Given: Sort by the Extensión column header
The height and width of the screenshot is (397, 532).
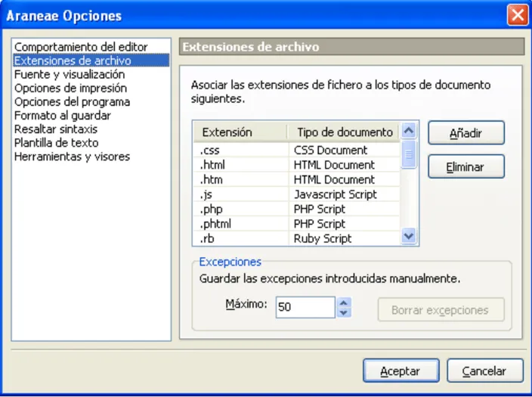Looking at the screenshot, I should (240, 132).
